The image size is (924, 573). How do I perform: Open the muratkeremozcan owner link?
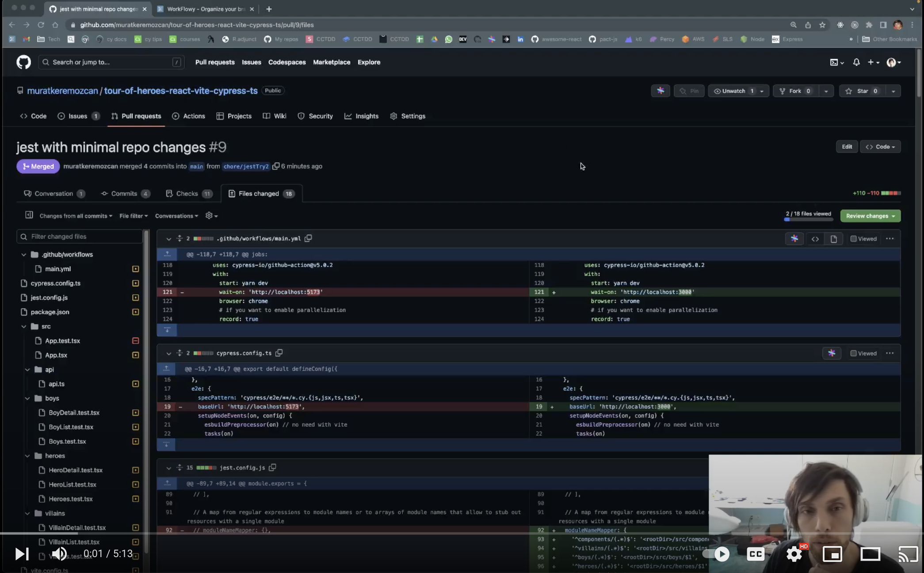tap(62, 91)
